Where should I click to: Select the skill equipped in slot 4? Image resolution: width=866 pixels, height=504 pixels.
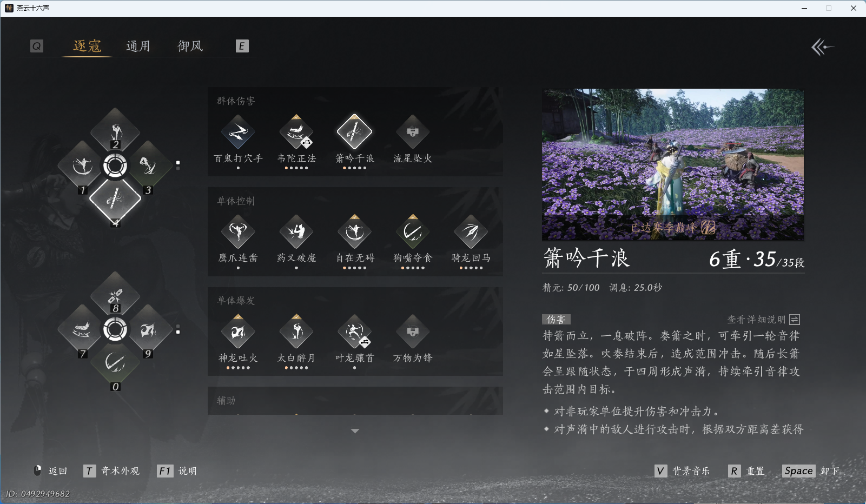click(115, 200)
